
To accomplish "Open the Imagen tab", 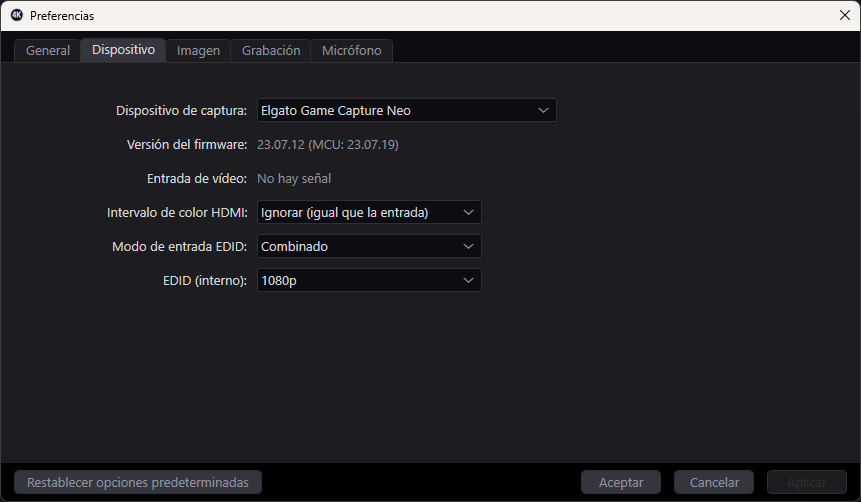I will (198, 51).
